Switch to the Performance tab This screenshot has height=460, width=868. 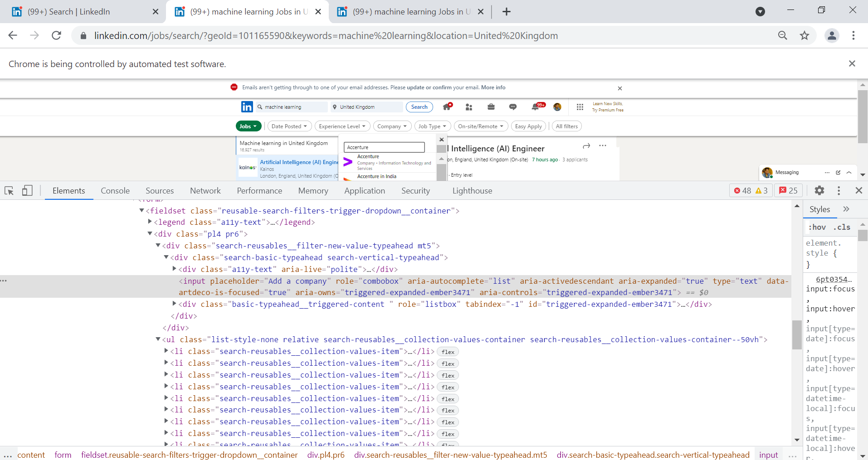259,191
